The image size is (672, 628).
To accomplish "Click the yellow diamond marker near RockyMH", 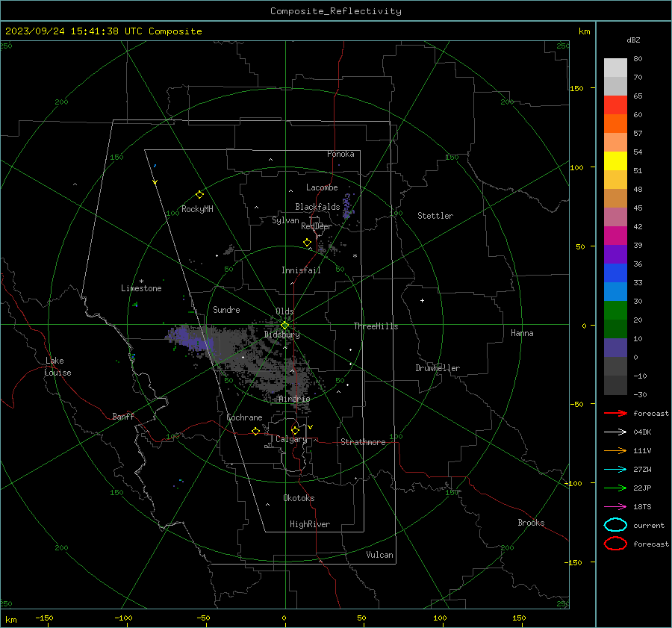I will [x=199, y=195].
